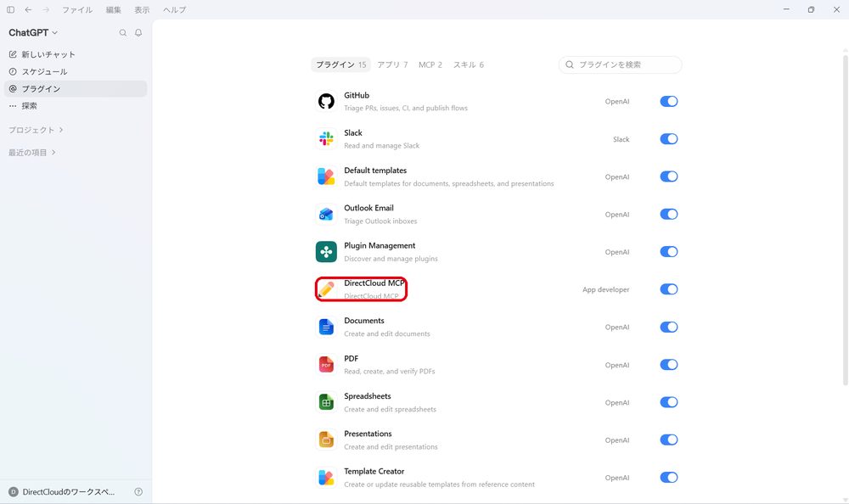Click the Outlook Email icon
Image resolution: width=849 pixels, height=504 pixels.
coord(326,214)
